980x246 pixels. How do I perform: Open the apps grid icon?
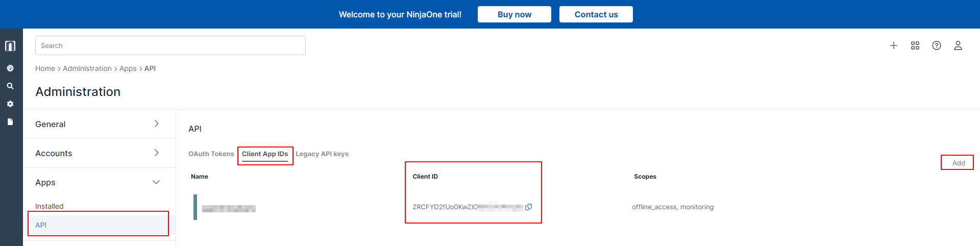pos(915,45)
